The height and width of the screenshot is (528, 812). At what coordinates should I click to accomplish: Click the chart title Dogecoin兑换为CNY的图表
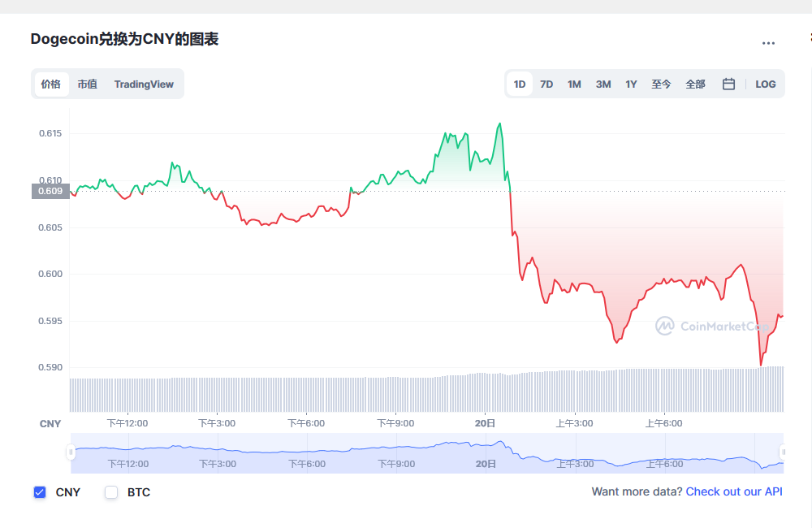(x=124, y=39)
